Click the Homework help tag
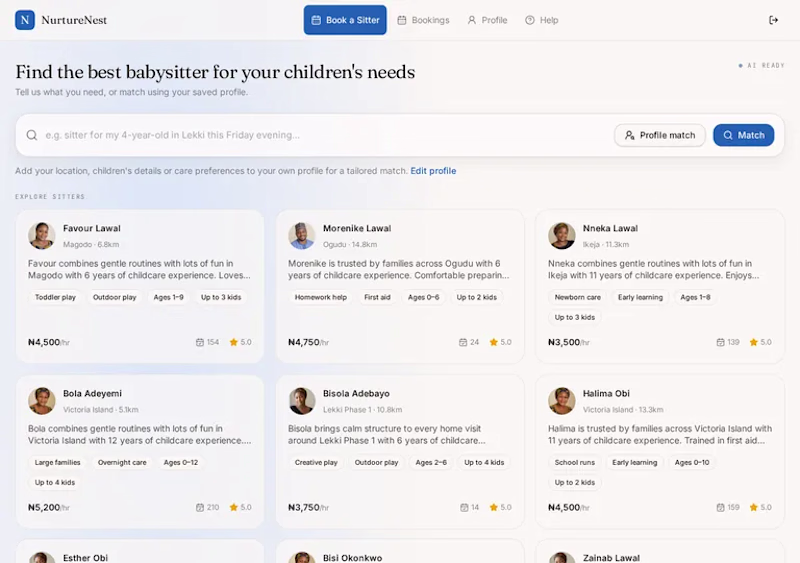This screenshot has width=800, height=563. [x=320, y=297]
